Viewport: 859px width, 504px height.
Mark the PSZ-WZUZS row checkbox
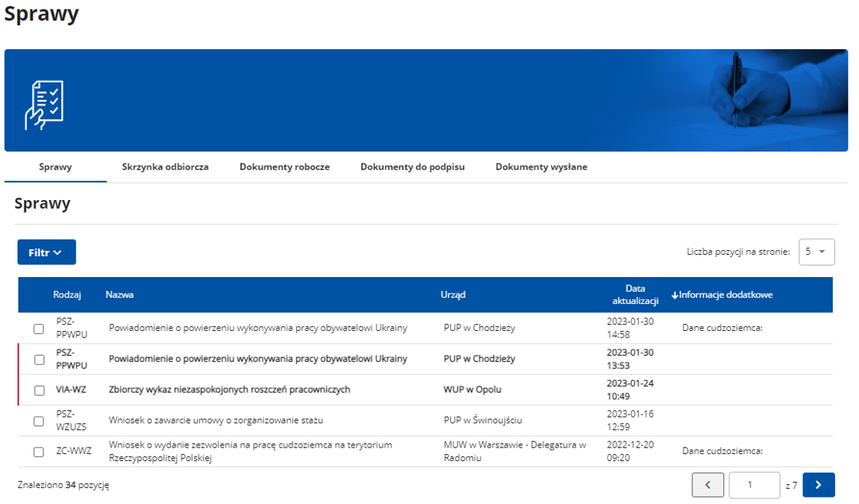(x=39, y=421)
